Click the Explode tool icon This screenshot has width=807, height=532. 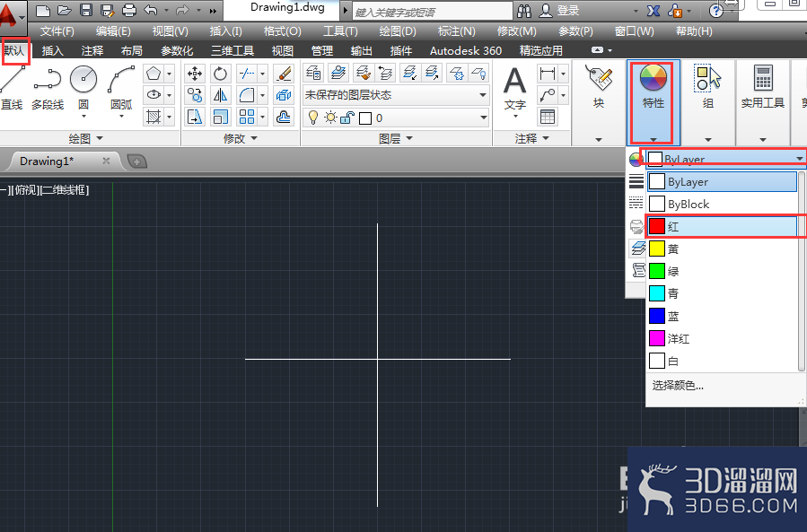(x=284, y=95)
